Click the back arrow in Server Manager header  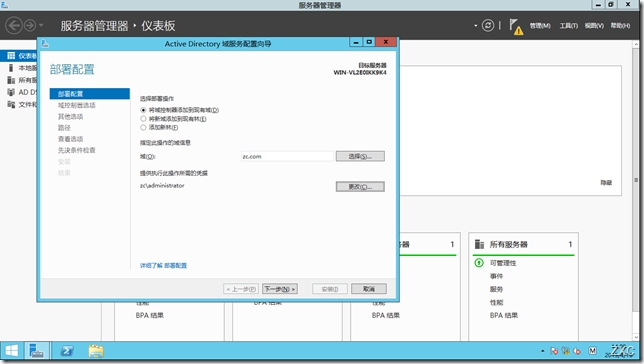[14, 25]
